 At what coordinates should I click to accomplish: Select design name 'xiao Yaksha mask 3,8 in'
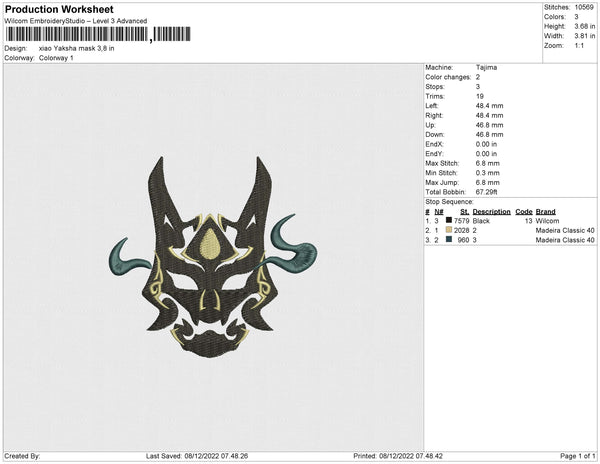[77, 49]
